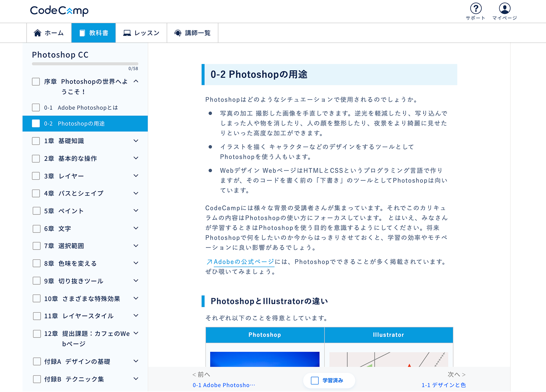Check the 2章 基本的な操作 checkbox
546x392 pixels.
36,159
